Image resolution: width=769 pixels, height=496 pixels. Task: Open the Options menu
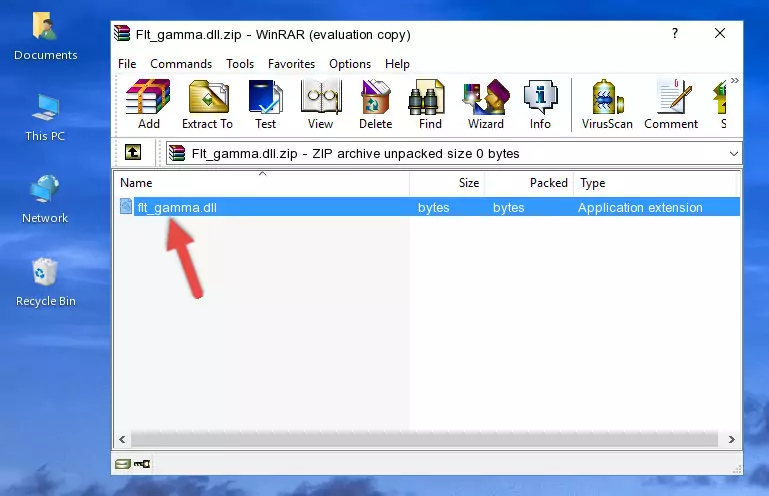click(350, 64)
